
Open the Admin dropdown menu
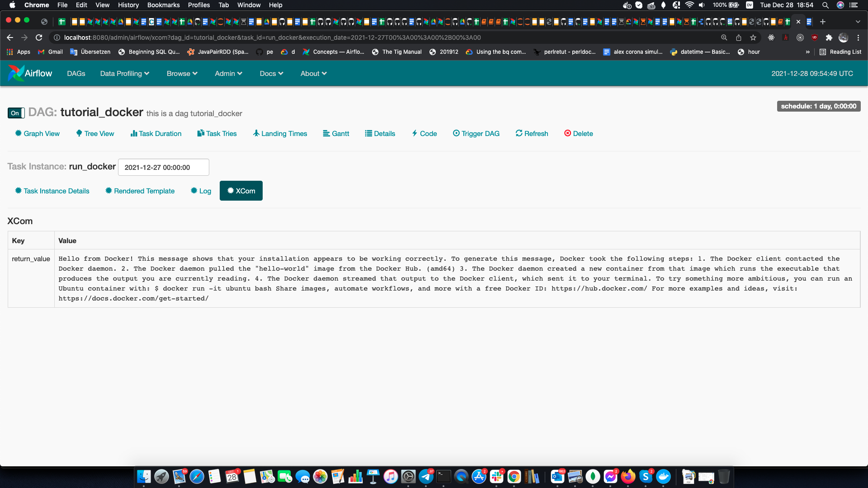coord(228,73)
